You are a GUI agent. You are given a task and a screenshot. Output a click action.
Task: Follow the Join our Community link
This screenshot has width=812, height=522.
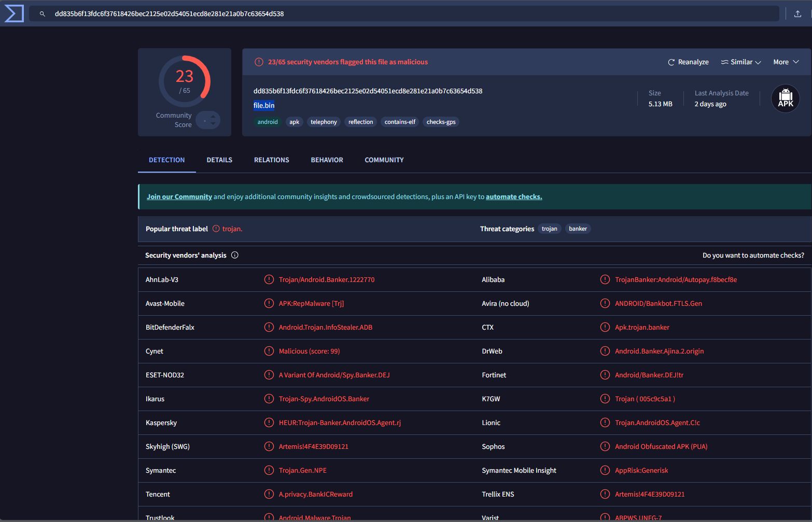(179, 196)
